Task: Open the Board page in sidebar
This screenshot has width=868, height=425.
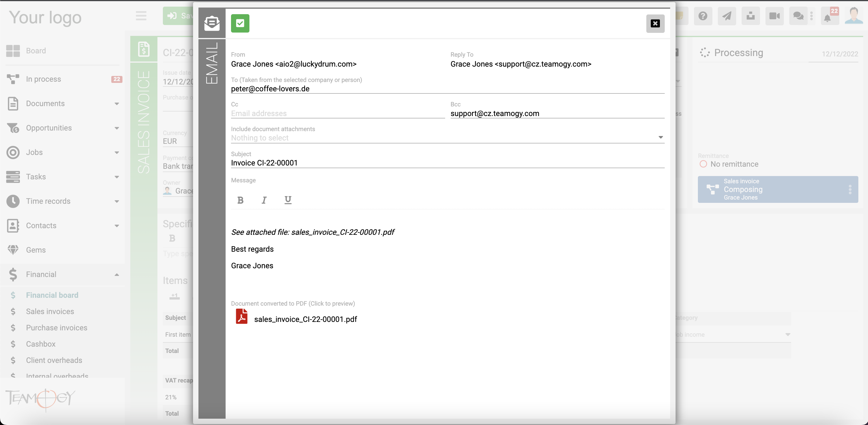Action: tap(36, 51)
